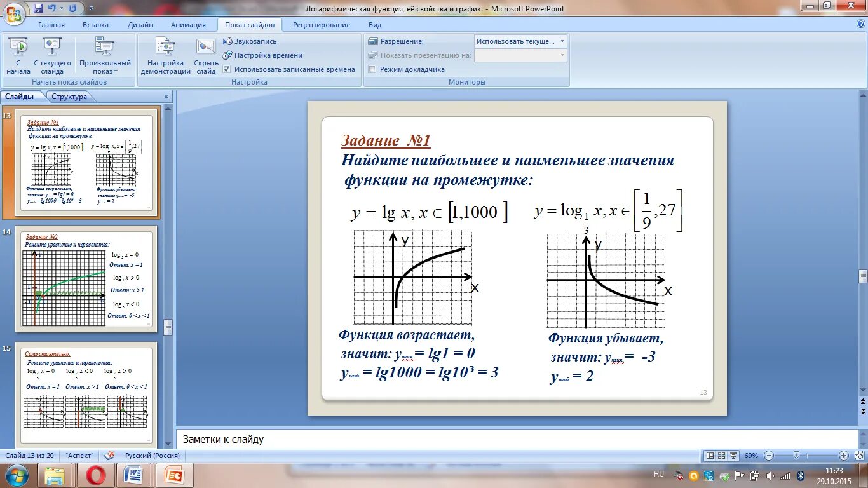
Task: Click the Redo/Repeat button
Action: [72, 8]
